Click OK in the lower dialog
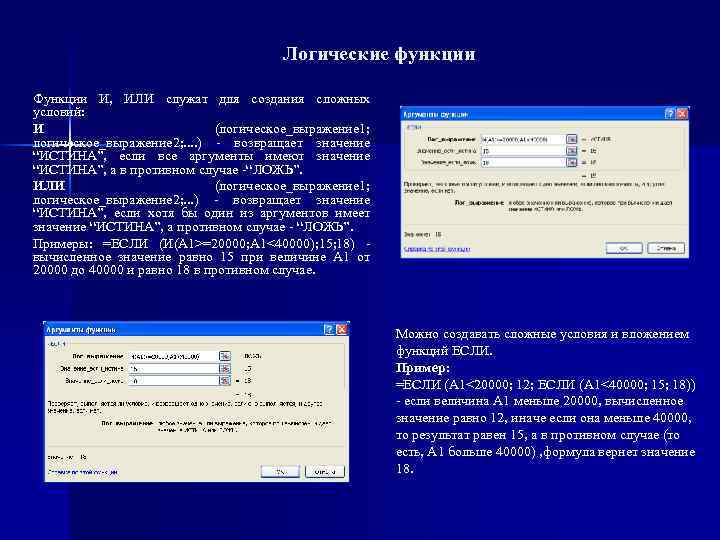The width and height of the screenshot is (720, 540). (x=280, y=472)
